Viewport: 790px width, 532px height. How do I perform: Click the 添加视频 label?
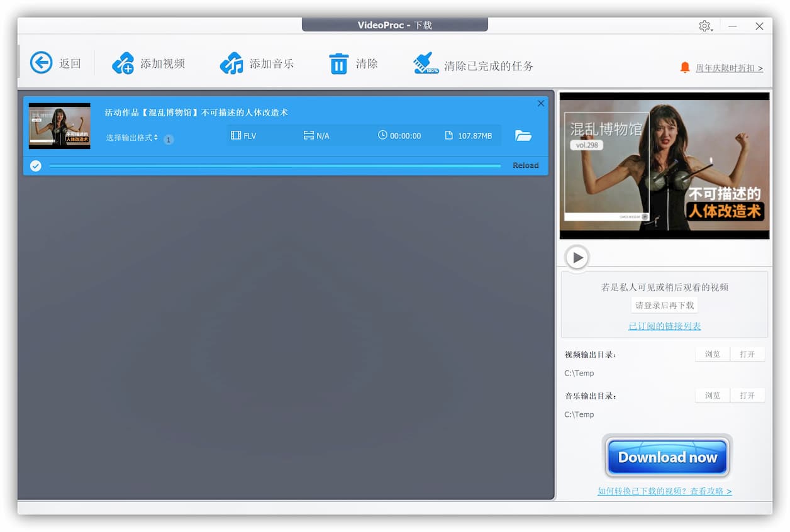(x=162, y=64)
